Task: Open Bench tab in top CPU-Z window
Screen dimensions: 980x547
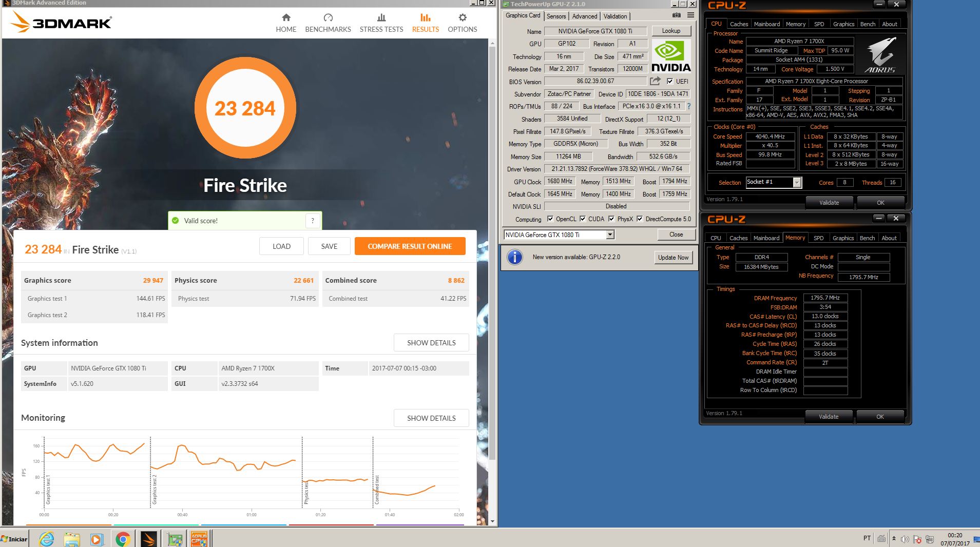Action: coord(868,24)
